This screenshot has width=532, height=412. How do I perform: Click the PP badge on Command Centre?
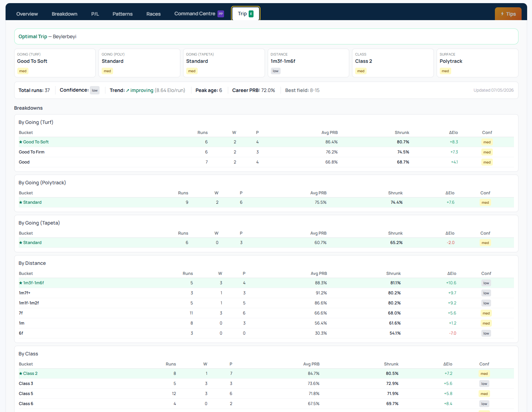tap(221, 14)
